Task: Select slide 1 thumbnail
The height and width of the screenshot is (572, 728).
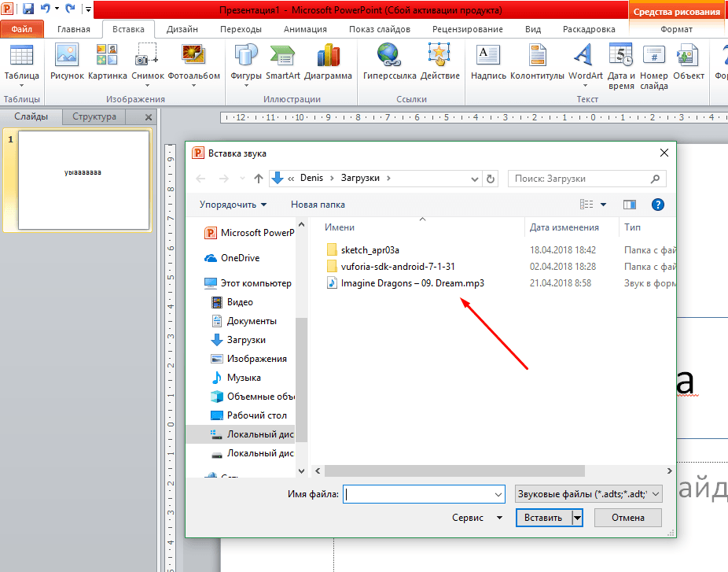Action: pos(83,180)
